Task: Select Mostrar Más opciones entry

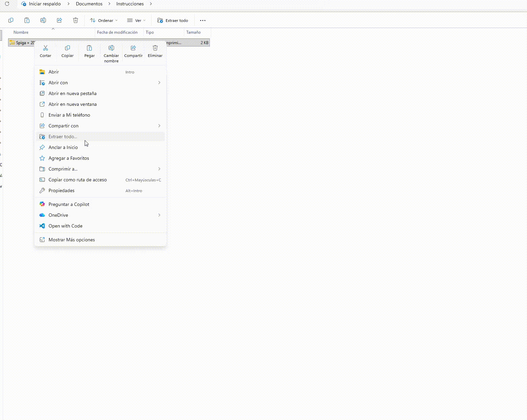Action: click(72, 240)
